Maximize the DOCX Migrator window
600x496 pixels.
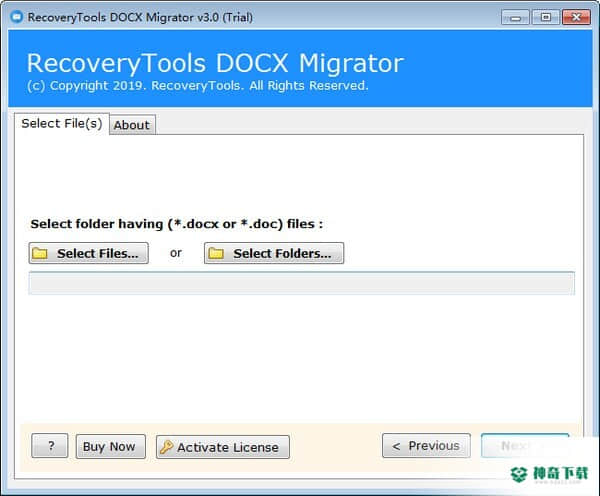pyautogui.click(x=546, y=18)
